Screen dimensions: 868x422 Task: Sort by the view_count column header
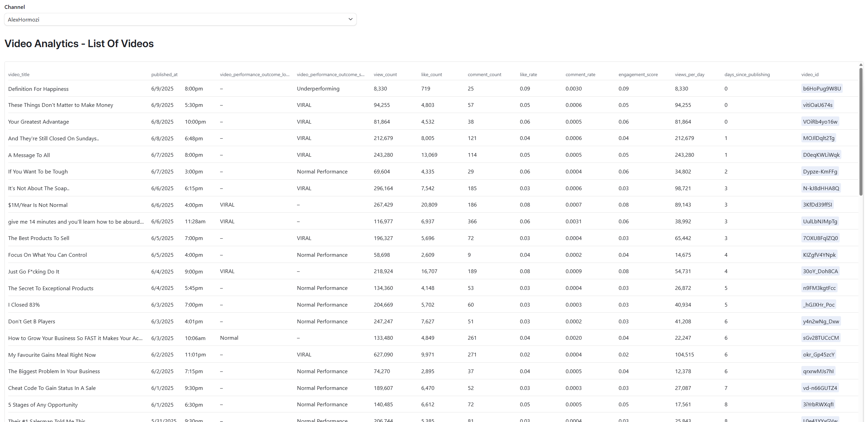pos(385,74)
